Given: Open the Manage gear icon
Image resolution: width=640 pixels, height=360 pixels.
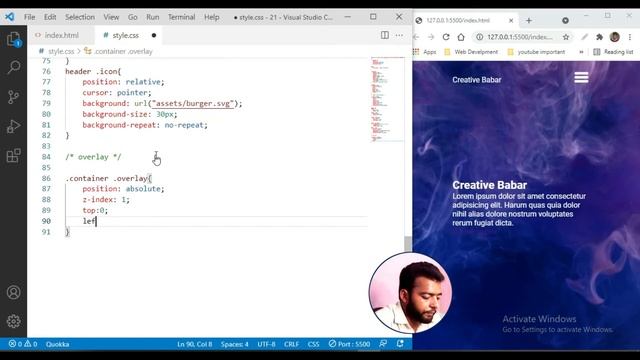Looking at the screenshot, I should pos(13,321).
